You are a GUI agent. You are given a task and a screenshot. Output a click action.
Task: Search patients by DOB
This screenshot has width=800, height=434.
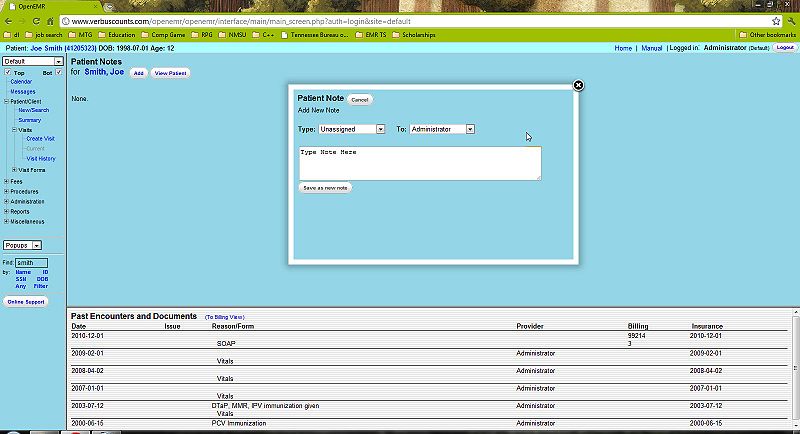(x=42, y=279)
